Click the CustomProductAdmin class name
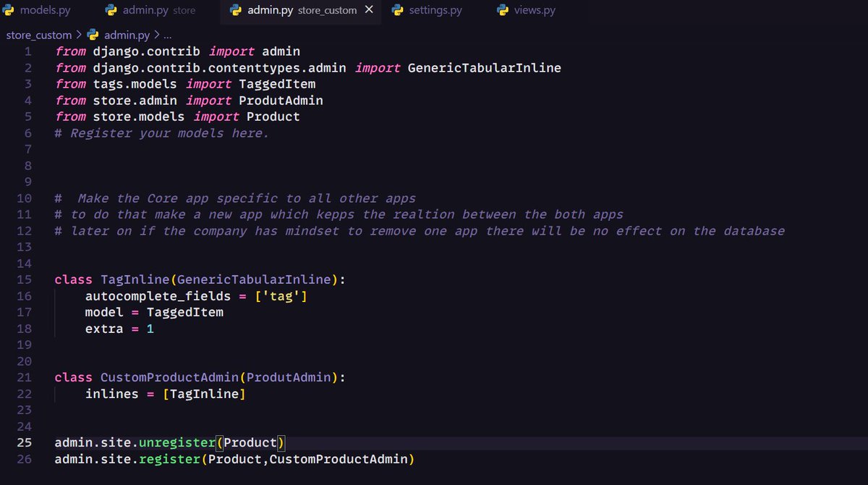Screen dimensions: 868x485 pyautogui.click(x=168, y=377)
